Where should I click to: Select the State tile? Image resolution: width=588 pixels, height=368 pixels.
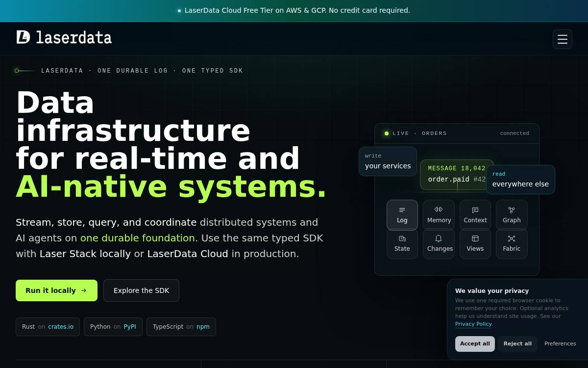[402, 244]
